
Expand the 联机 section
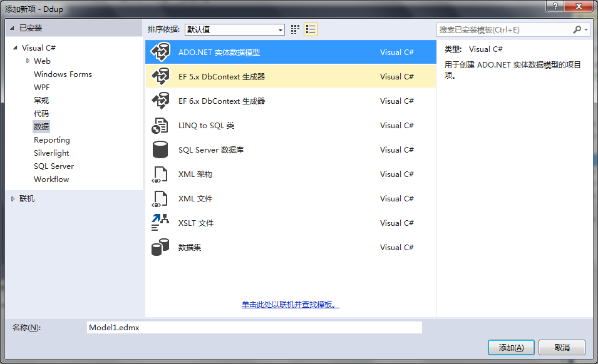point(13,199)
